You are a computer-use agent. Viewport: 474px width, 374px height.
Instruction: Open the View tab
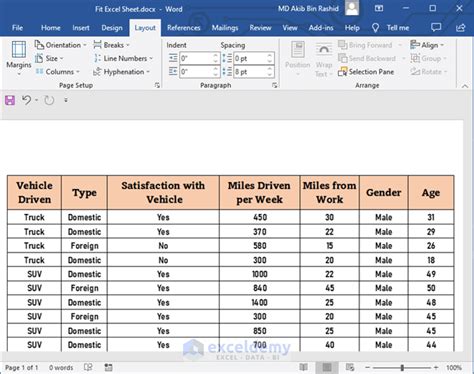pos(290,28)
